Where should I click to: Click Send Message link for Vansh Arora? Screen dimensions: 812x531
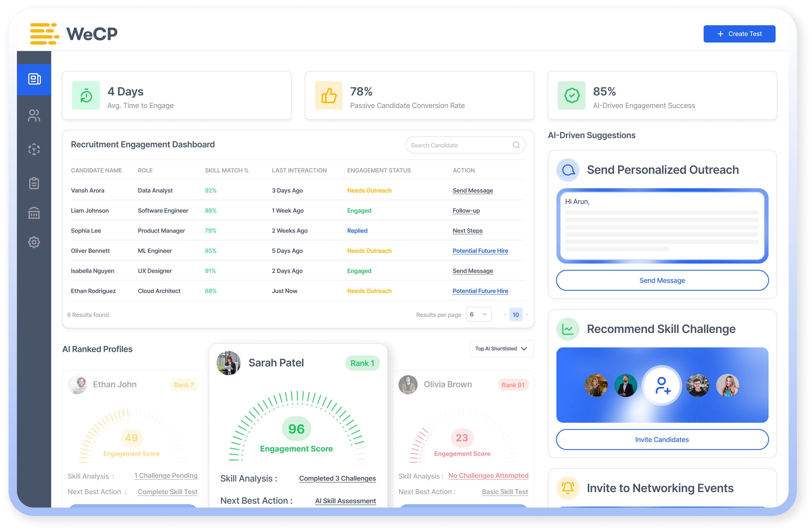pyautogui.click(x=473, y=191)
